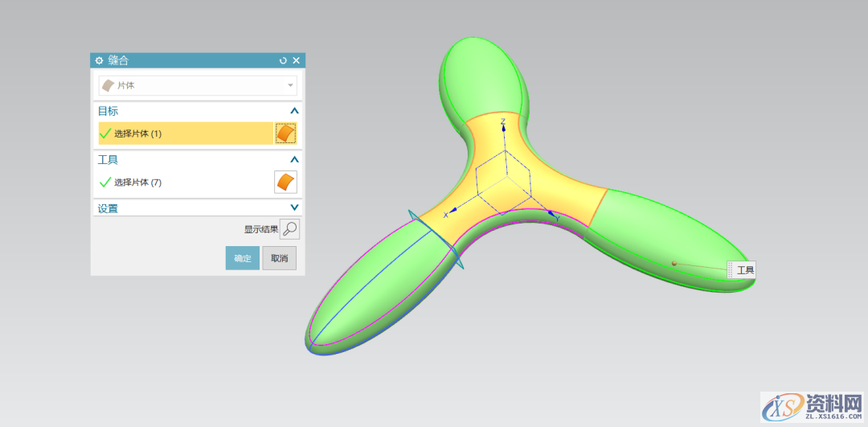
Task: Click the gear icon in the 缝合 dialog title
Action: tap(99, 60)
